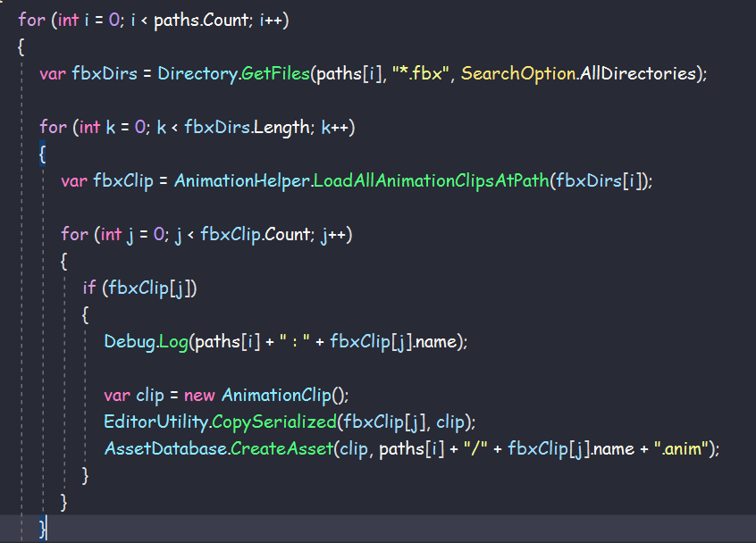This screenshot has height=543, width=756.
Task: Click 'j++' increment in the third loop
Action: tap(333, 235)
